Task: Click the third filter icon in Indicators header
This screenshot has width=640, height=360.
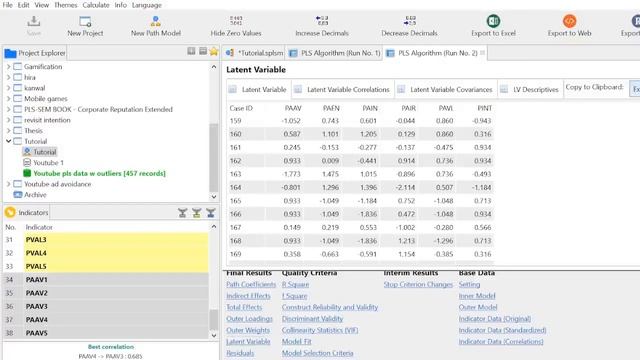Action: point(211,213)
